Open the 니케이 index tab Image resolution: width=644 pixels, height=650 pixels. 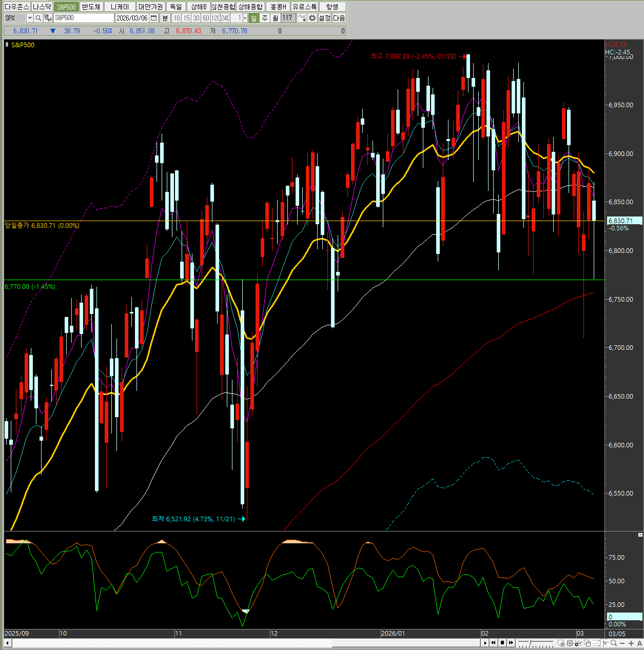point(120,7)
